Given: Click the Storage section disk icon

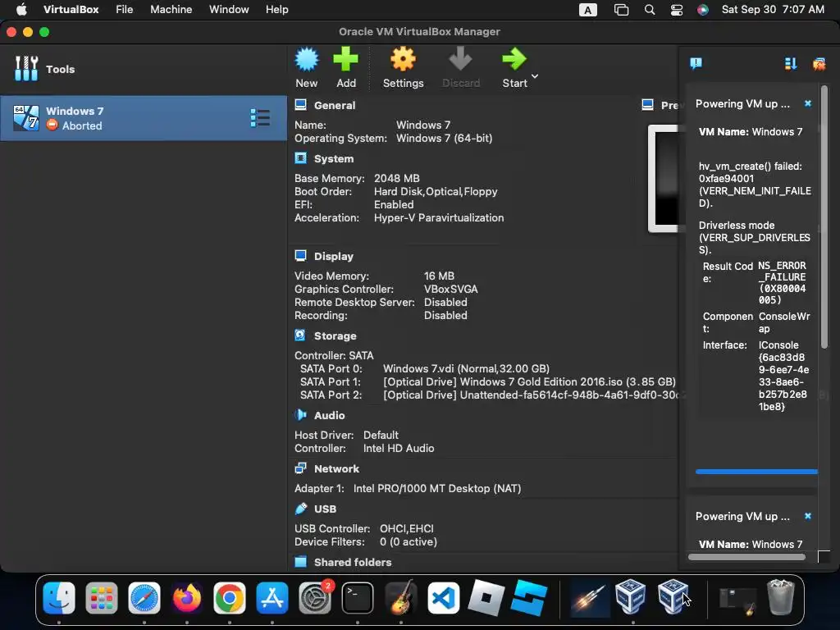Looking at the screenshot, I should coord(300,336).
